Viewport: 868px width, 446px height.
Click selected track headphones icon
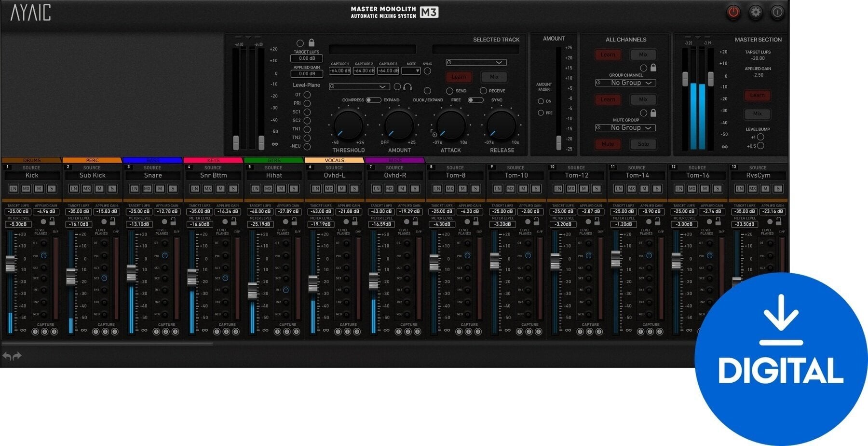(x=407, y=87)
